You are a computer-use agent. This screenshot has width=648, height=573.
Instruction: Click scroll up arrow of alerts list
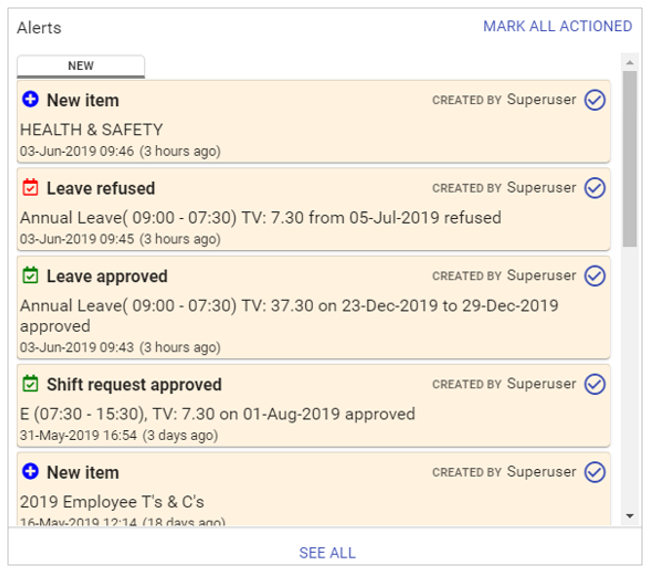pos(629,61)
